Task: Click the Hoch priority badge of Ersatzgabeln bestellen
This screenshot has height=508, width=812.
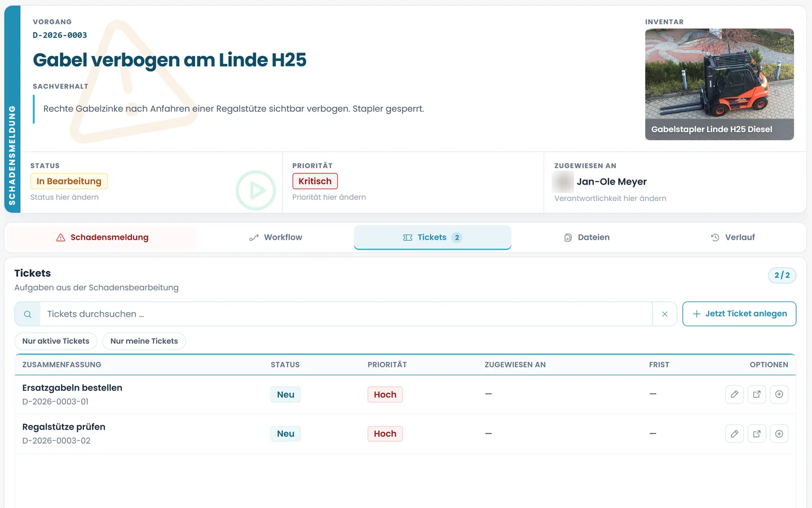Action: (385, 395)
